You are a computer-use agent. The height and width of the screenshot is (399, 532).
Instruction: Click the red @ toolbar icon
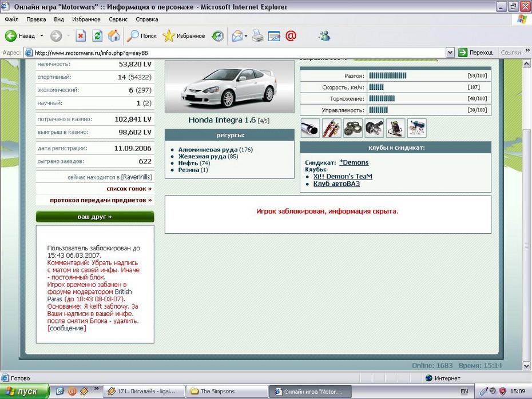(291, 35)
